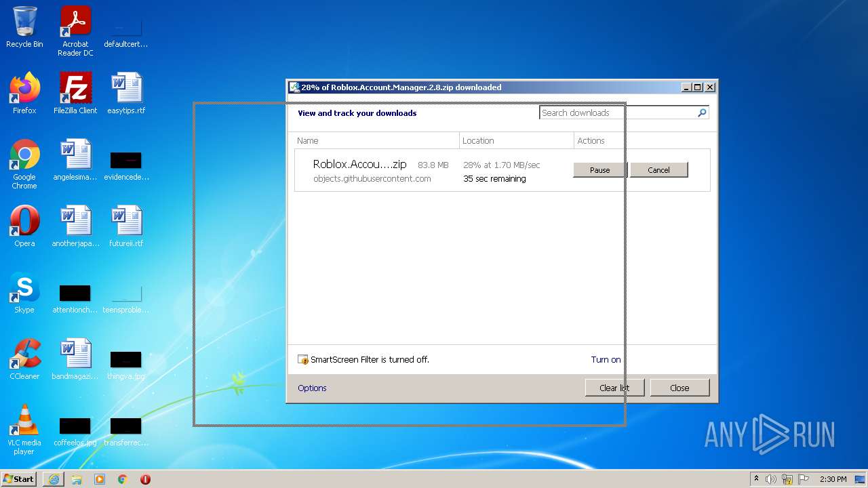Screen dimensions: 868x488
Task: Select futureii.rtf document icon
Action: coord(126,226)
